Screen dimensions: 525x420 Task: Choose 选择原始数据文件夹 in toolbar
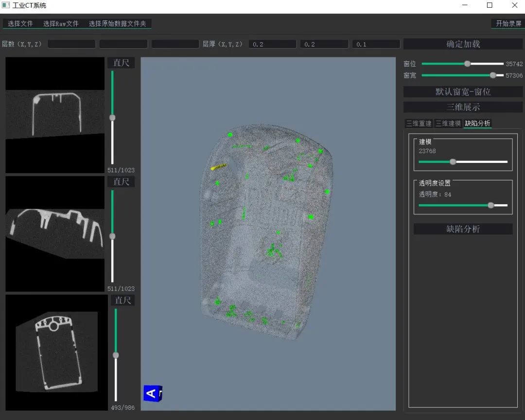tap(117, 23)
